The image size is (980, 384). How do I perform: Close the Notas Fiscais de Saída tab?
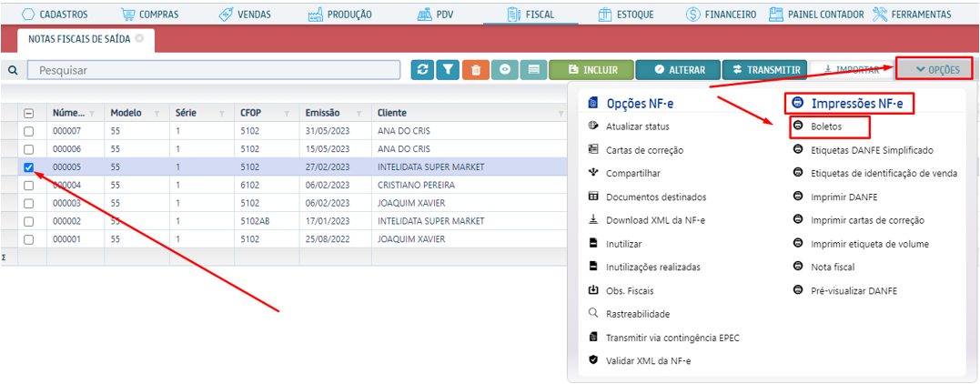coord(139,39)
